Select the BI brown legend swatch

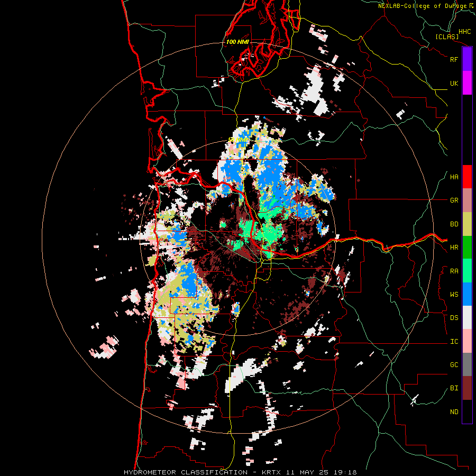[x=467, y=388]
